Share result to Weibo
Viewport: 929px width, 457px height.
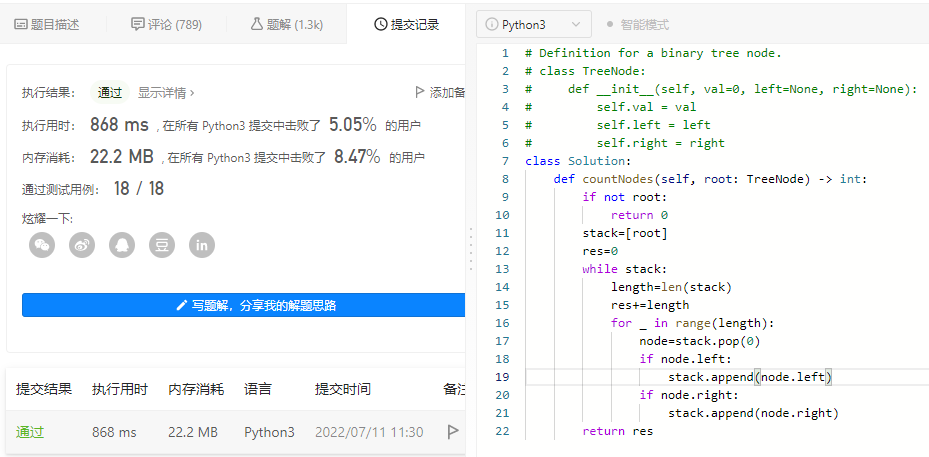tap(82, 245)
